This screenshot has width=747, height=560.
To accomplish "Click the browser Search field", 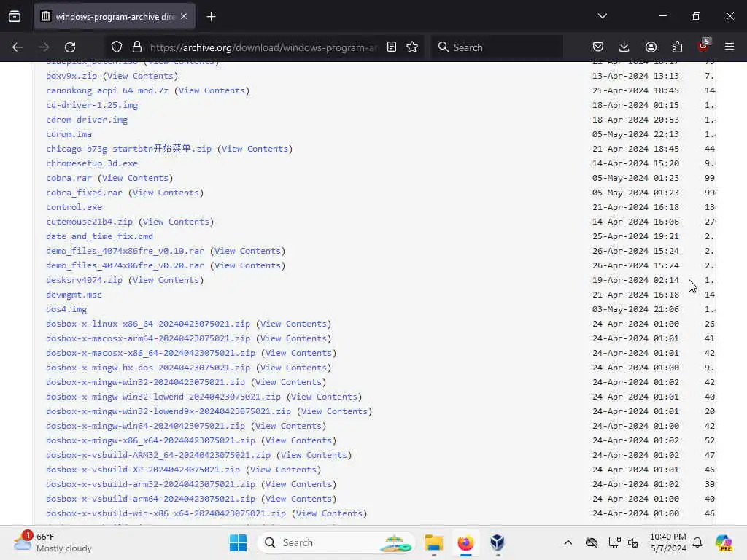I will pyautogui.click(x=498, y=47).
